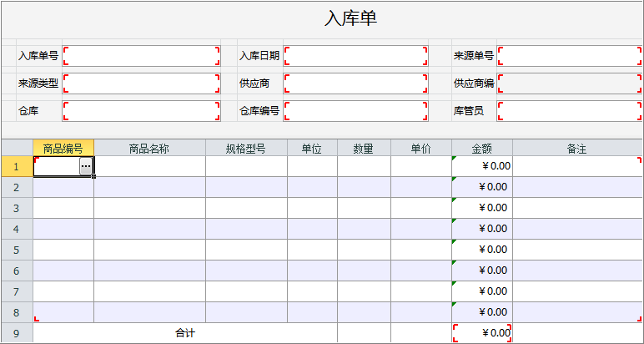Click the 单位 cell in row 1
The height and width of the screenshot is (344, 644).
[x=312, y=166]
